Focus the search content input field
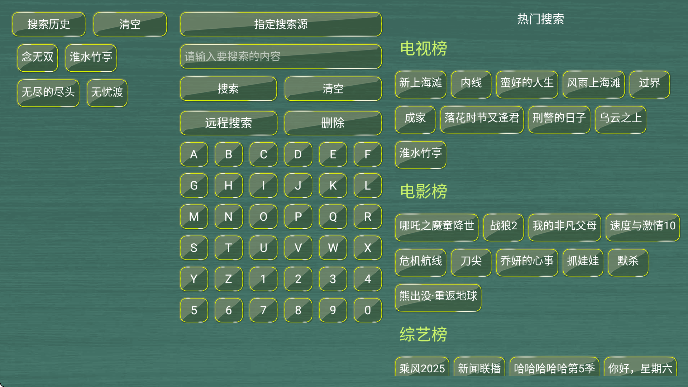The image size is (688, 387). click(x=281, y=57)
